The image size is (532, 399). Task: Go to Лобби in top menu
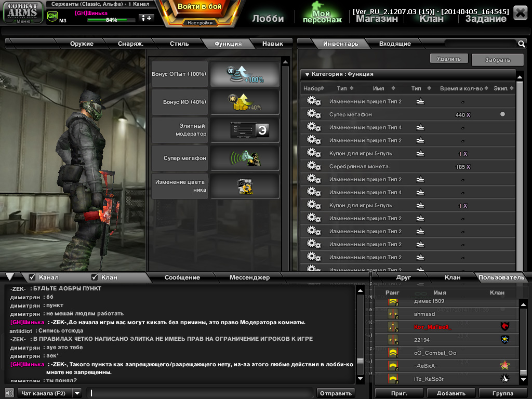click(268, 18)
